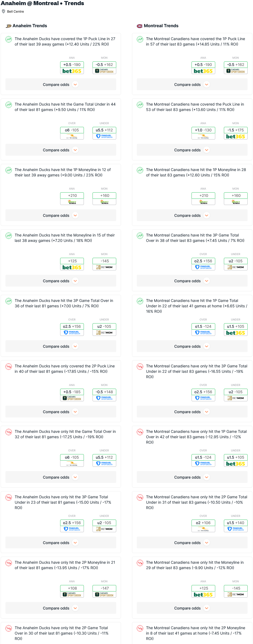This screenshot has width=253, height=644.
Task: Select the Montreal Trends heading
Action: click(161, 26)
